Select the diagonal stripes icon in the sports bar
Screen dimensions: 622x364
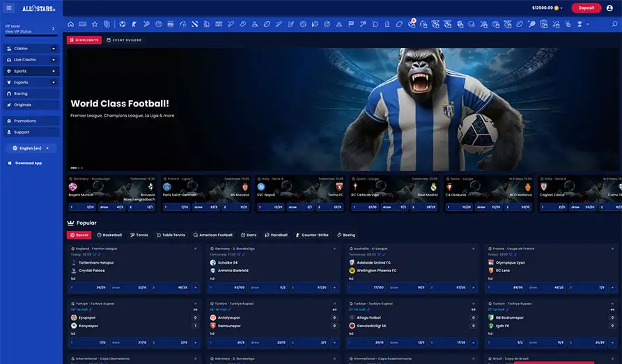pyautogui.click(x=195, y=24)
